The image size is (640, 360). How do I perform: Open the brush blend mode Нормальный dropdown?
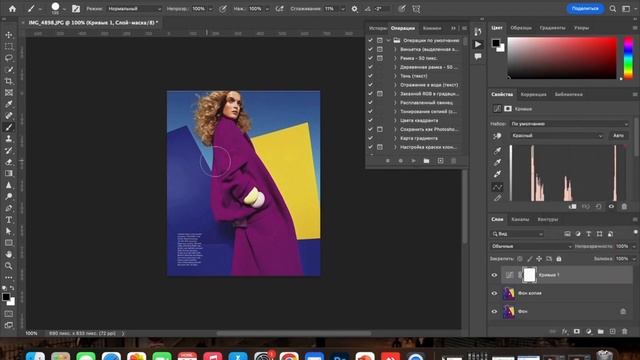click(134, 9)
